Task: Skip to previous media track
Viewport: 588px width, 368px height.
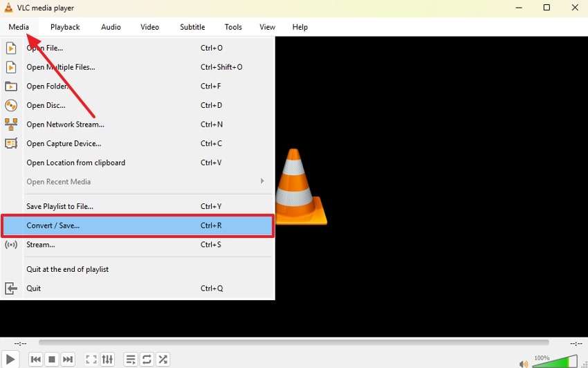Action: (35, 360)
